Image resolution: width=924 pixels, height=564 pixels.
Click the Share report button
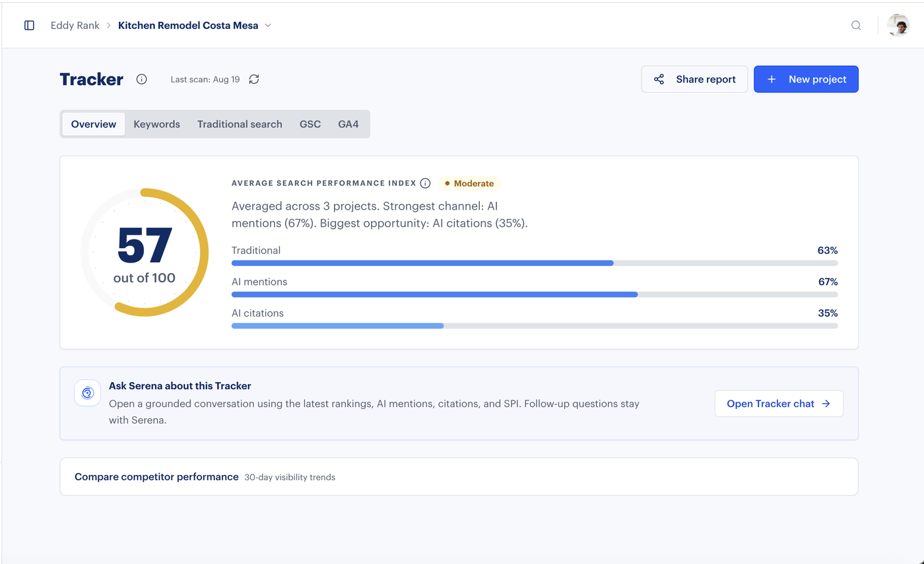[x=694, y=79]
